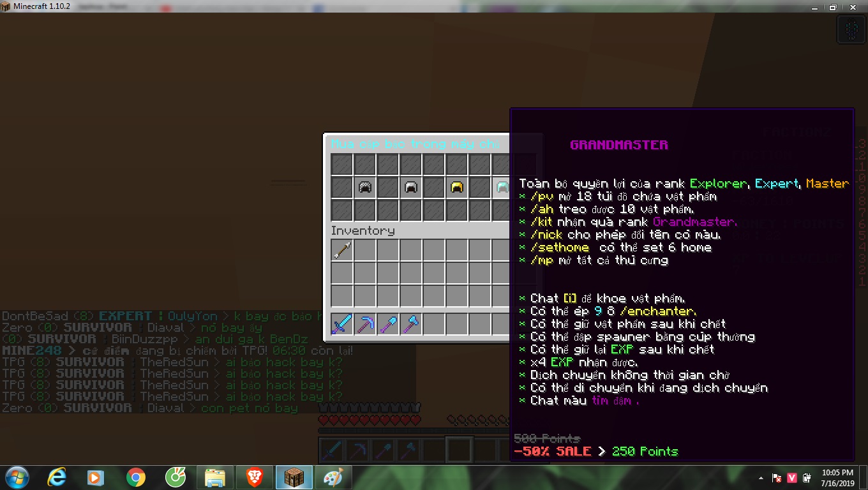Click the "/sethome" perk line
Image resolution: width=868 pixels, height=490 pixels.
pos(615,248)
